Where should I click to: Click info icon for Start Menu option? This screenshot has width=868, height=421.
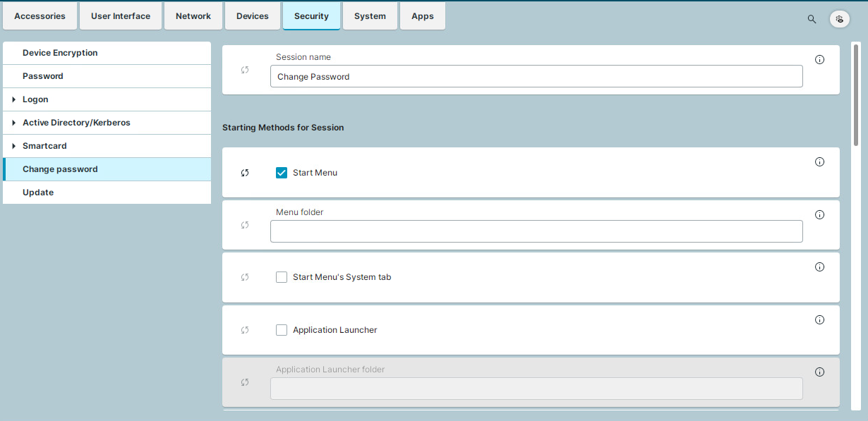[x=819, y=162]
